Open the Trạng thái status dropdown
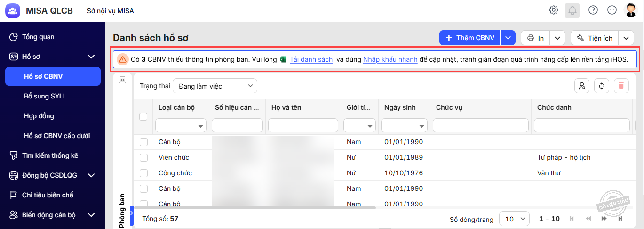 (x=215, y=86)
